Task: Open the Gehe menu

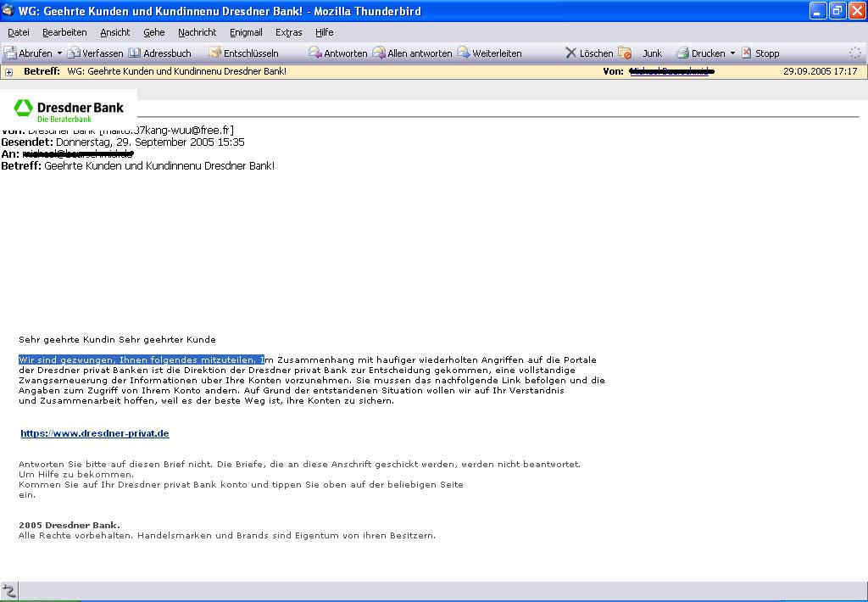Action: click(154, 32)
